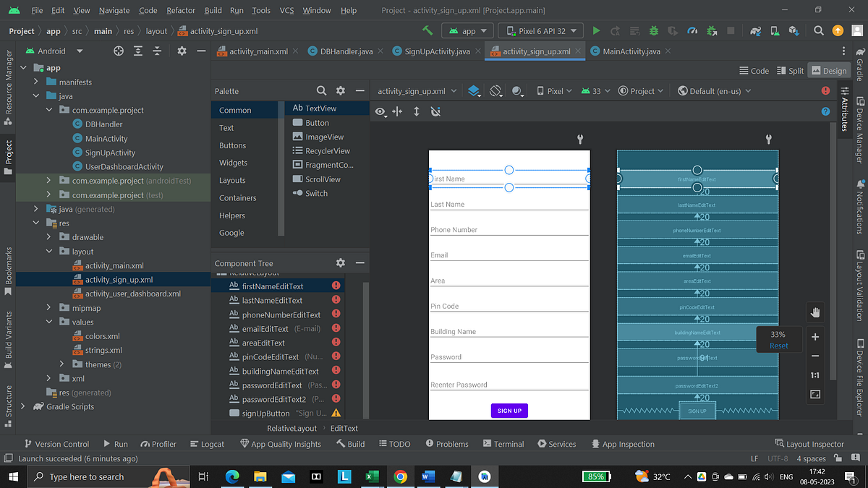Open view options eye icon in design toolbar
The width and height of the screenshot is (868, 488).
click(380, 111)
